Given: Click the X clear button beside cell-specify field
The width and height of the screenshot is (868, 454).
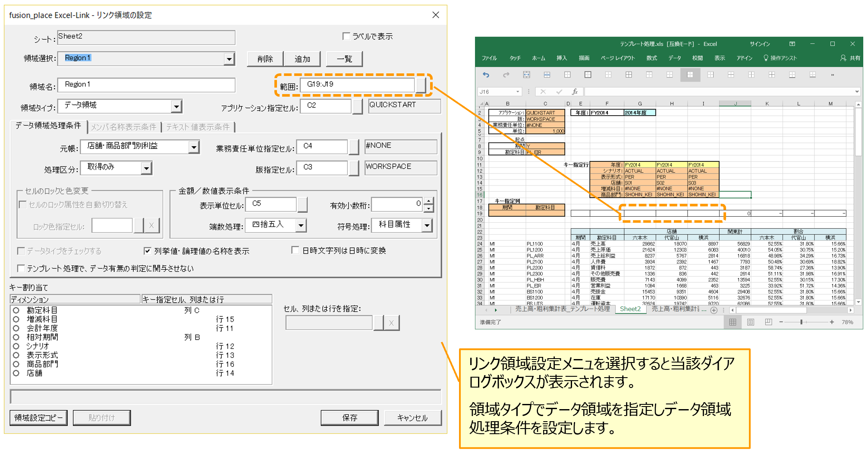Looking at the screenshot, I should click(391, 323).
